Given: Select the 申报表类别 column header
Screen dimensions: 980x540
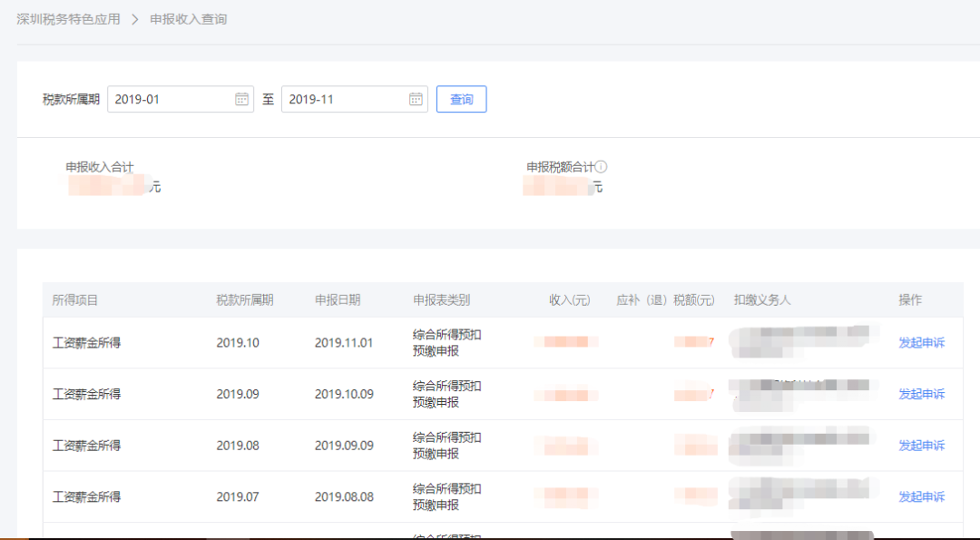Looking at the screenshot, I should point(441,299).
